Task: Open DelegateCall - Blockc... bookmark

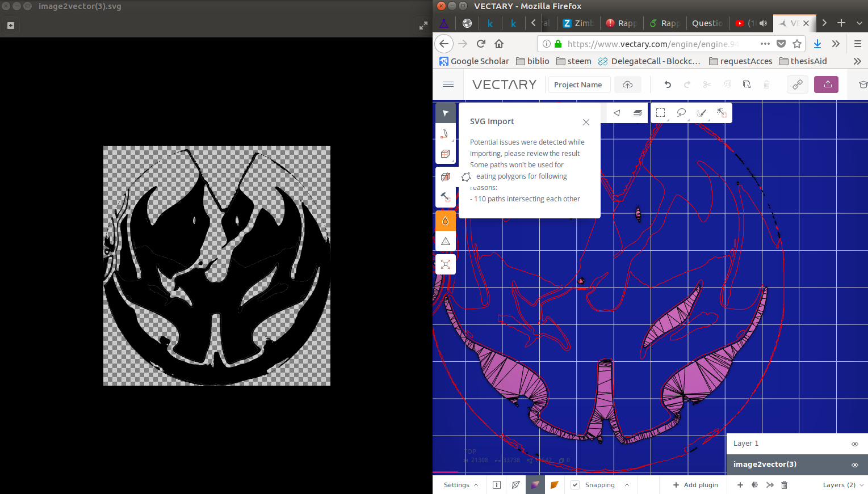Action: point(649,61)
